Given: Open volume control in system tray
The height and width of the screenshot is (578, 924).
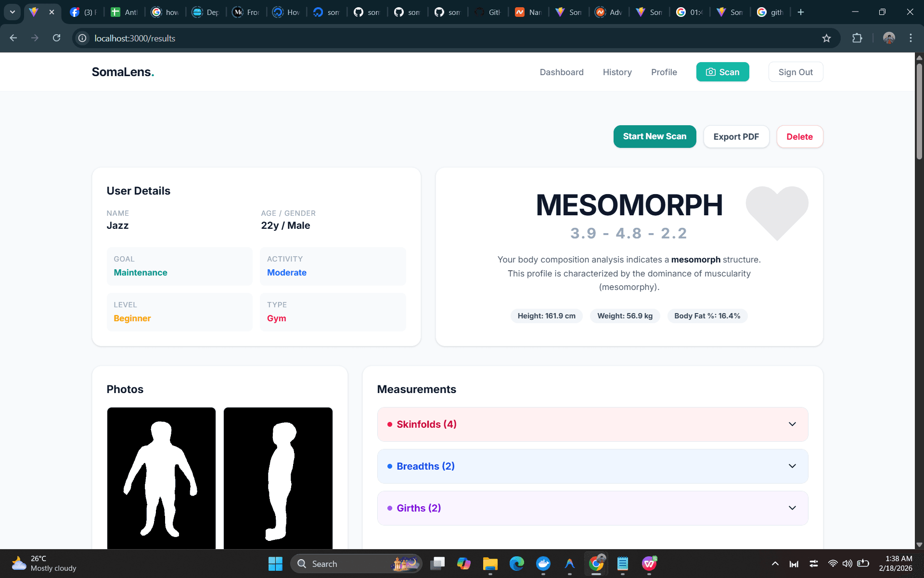Looking at the screenshot, I should [x=847, y=564].
